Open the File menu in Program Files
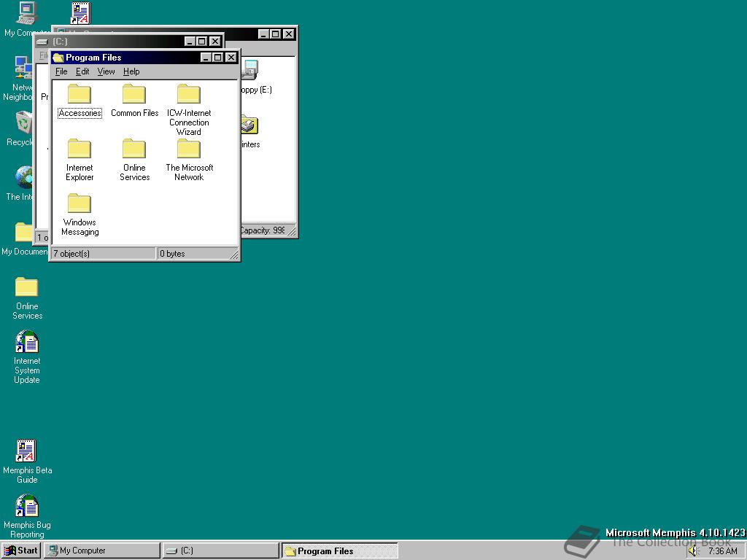 coord(61,71)
